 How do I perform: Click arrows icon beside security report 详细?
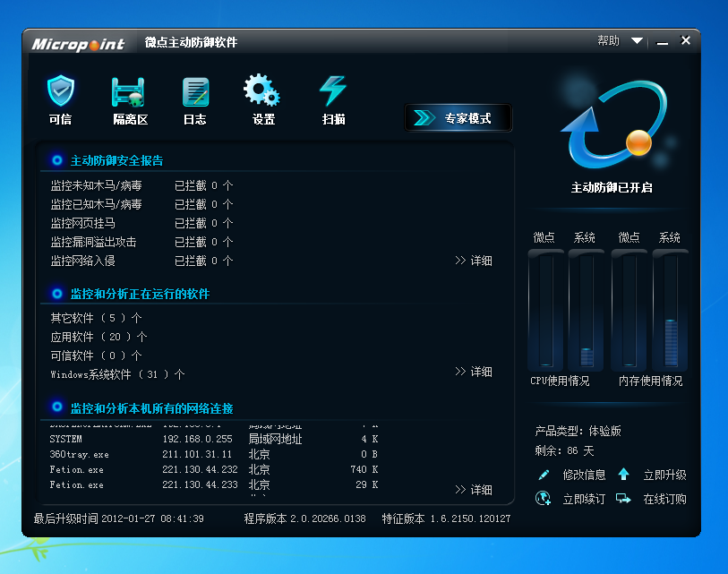tap(460, 260)
